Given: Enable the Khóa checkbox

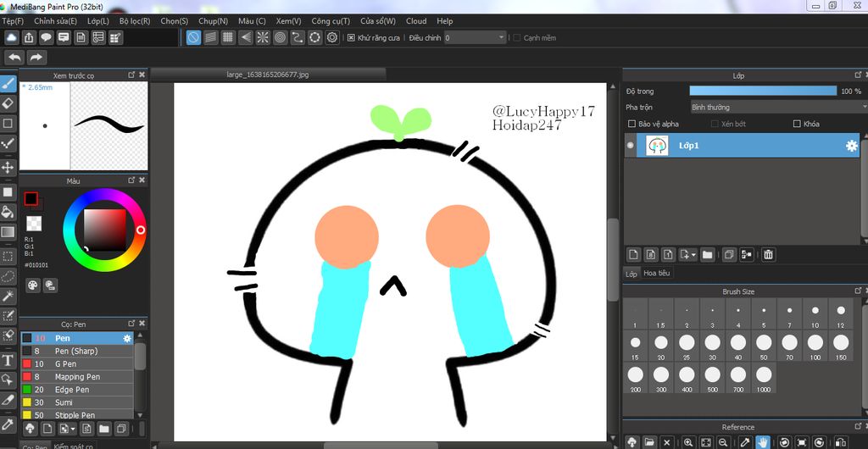Looking at the screenshot, I should [x=797, y=124].
